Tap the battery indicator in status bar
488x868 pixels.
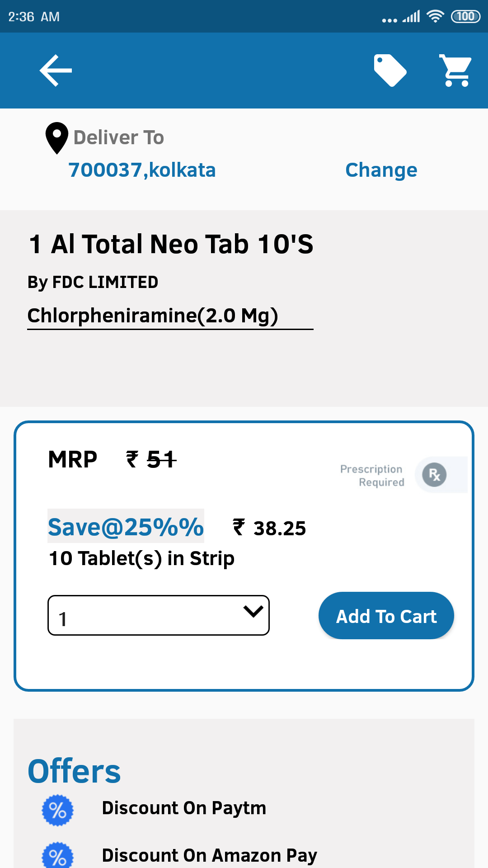465,17
